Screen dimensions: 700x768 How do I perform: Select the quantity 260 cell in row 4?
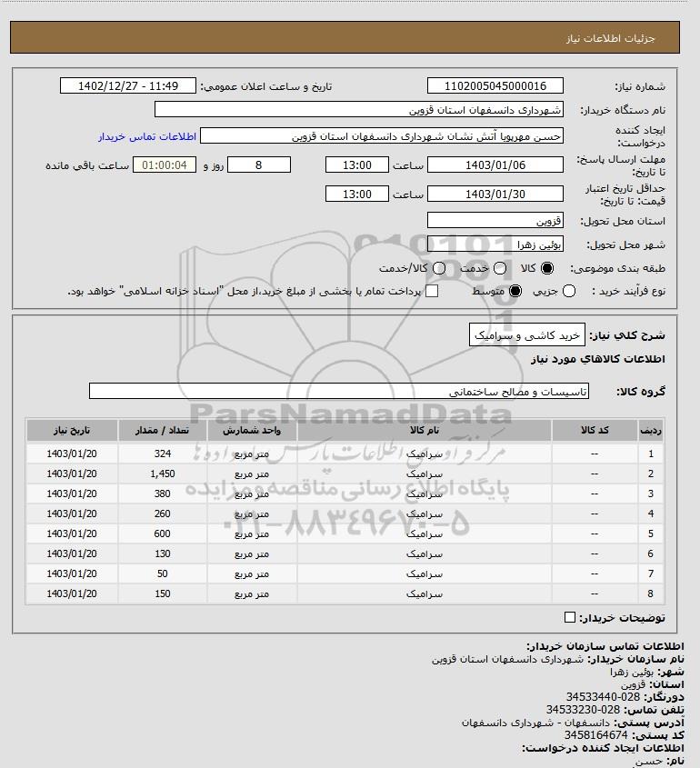tap(163, 514)
